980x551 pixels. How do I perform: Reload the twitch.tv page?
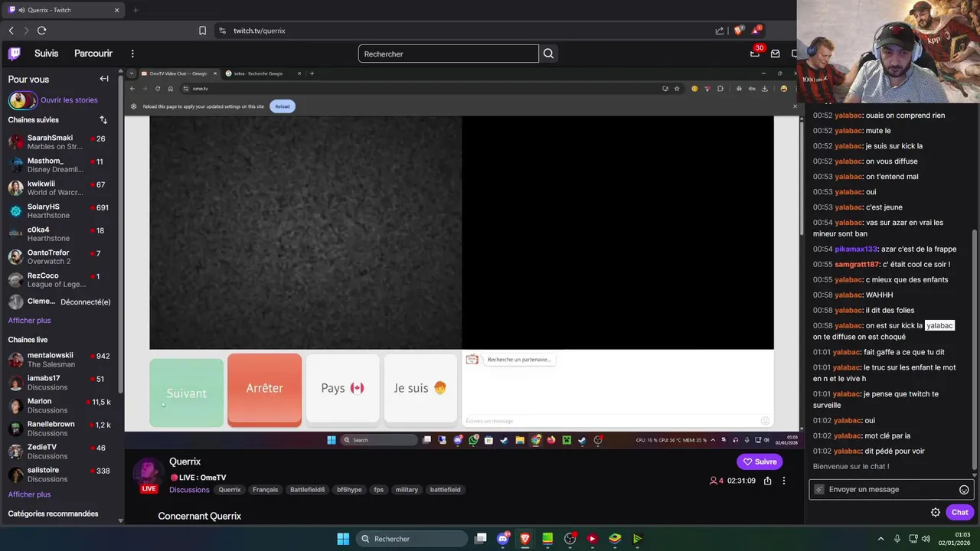pyautogui.click(x=41, y=31)
